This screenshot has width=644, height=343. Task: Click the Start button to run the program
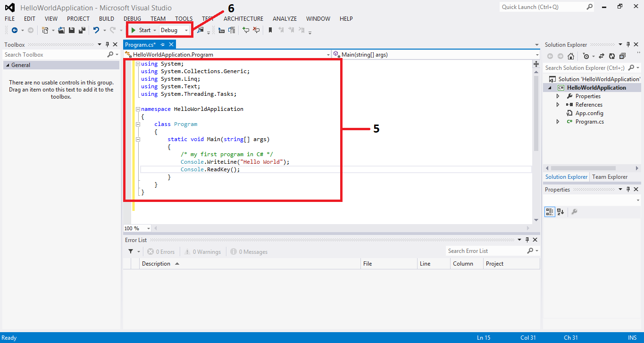pyautogui.click(x=142, y=30)
